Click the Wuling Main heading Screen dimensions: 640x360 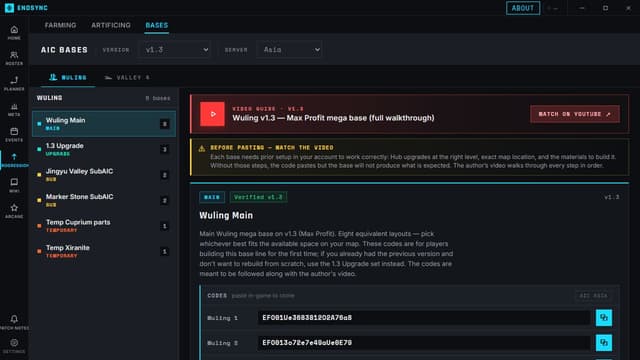(226, 216)
